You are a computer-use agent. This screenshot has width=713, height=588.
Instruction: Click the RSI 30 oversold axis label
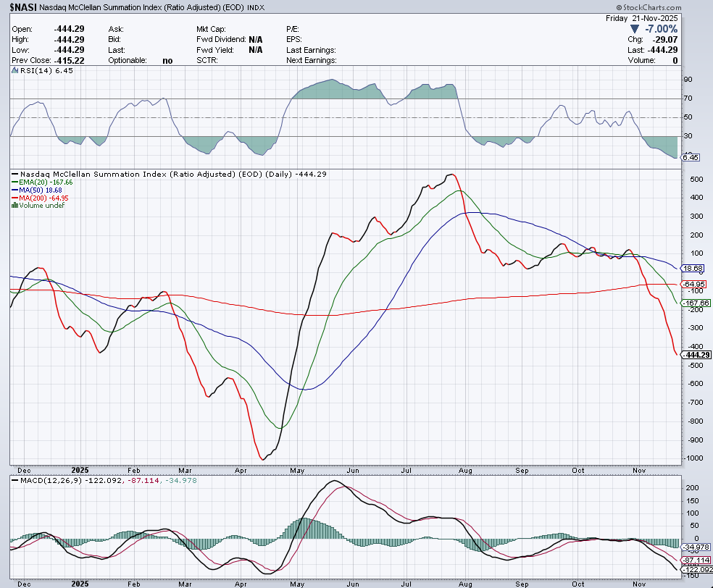point(688,136)
